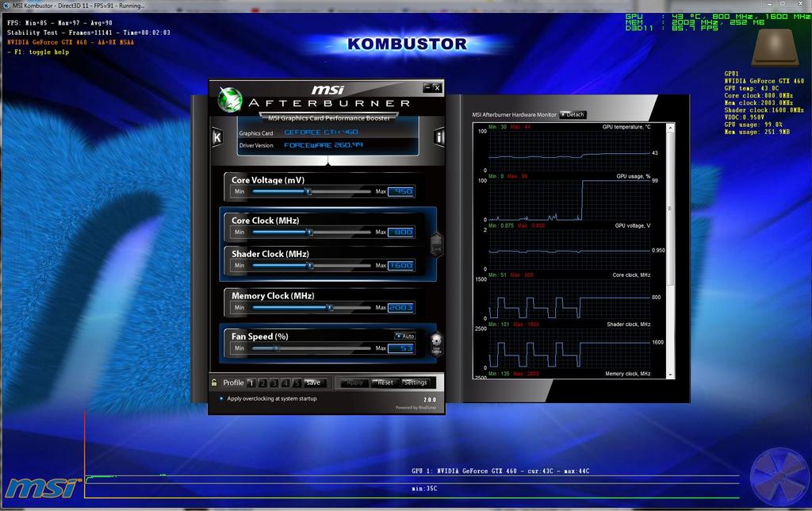Click the Memory Clock value field showing 2003
812x511 pixels.
click(400, 307)
